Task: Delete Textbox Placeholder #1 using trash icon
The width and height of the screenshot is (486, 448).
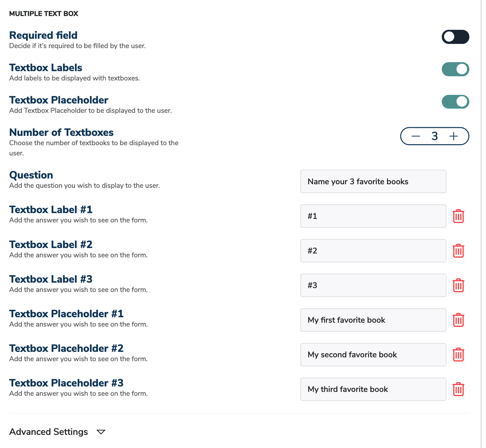Action: pos(458,320)
